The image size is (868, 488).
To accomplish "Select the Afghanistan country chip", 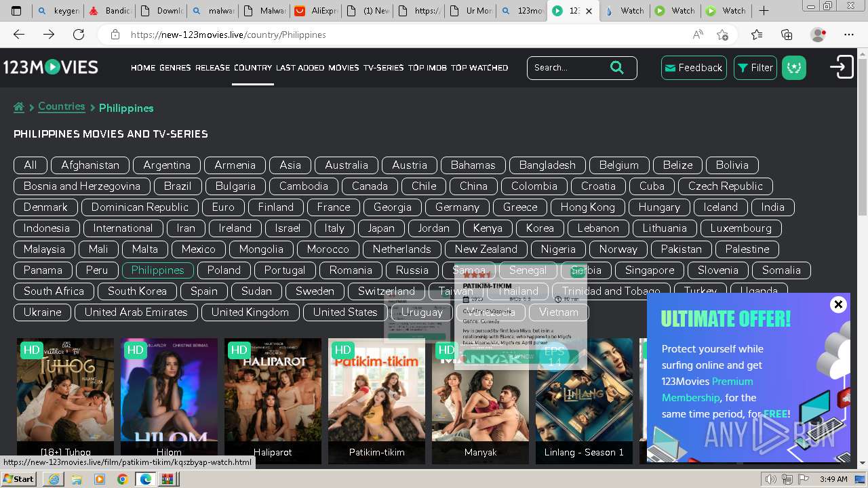I will (x=90, y=165).
